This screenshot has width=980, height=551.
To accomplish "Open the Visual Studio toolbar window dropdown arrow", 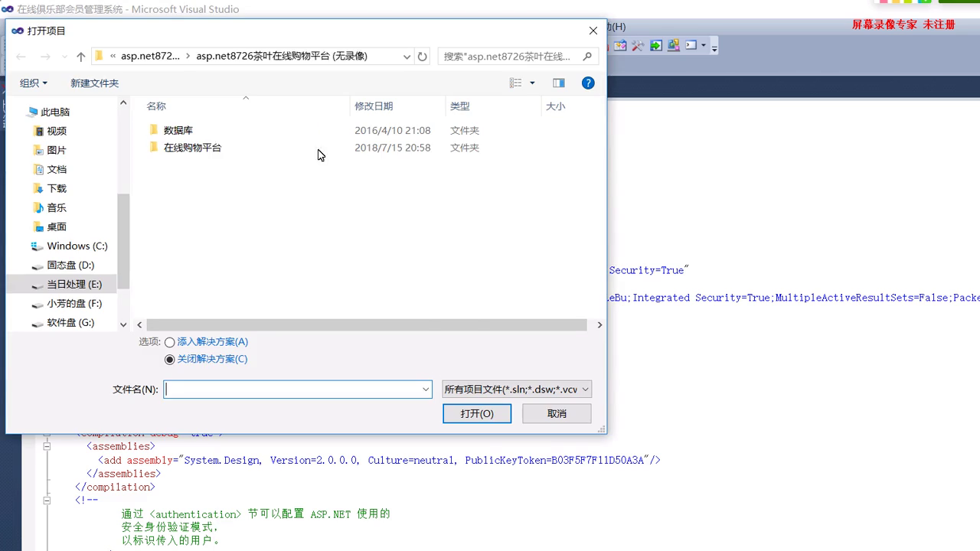I will click(x=704, y=46).
